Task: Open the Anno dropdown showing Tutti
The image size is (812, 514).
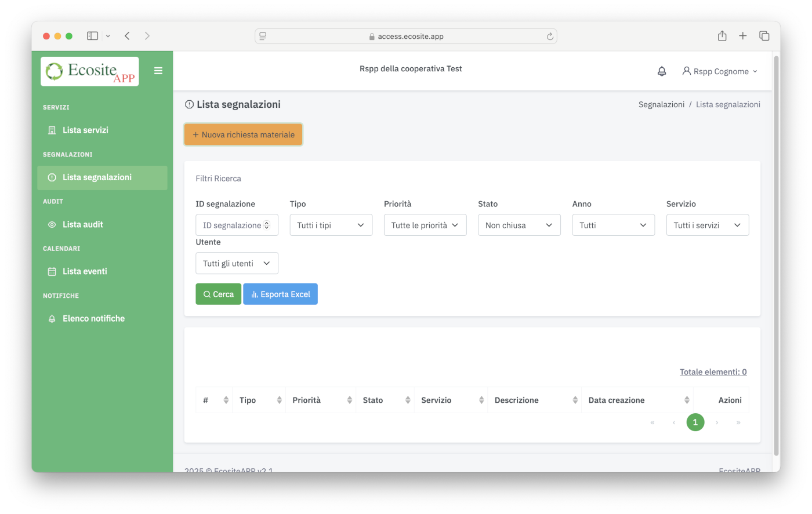Action: point(614,225)
